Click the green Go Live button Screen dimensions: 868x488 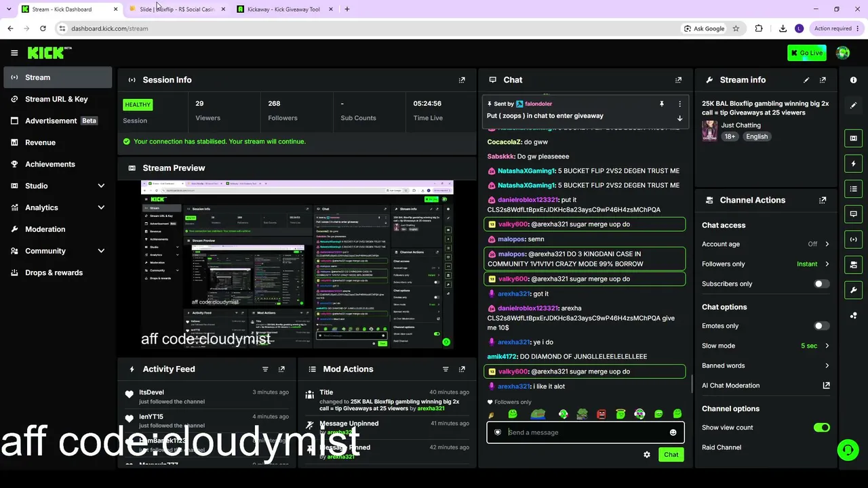[x=807, y=53]
